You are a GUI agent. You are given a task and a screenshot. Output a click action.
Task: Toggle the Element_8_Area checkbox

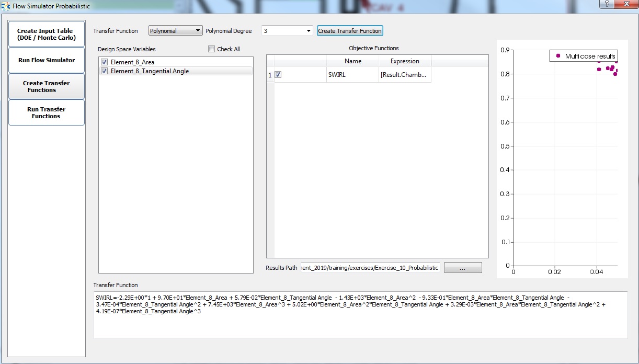point(105,62)
